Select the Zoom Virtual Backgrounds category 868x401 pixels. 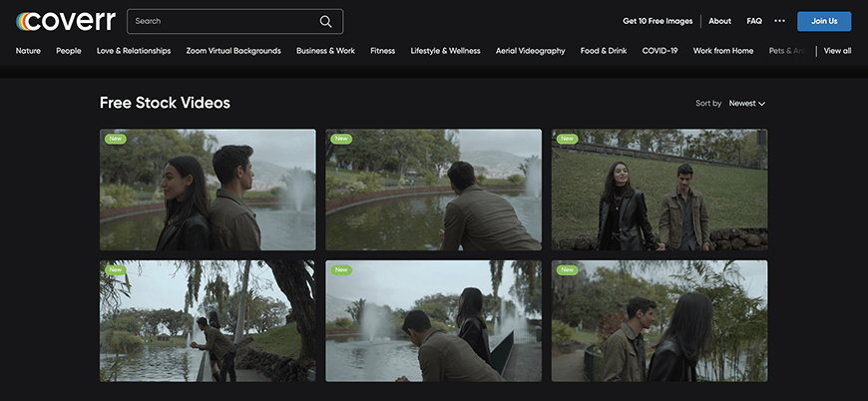point(233,51)
